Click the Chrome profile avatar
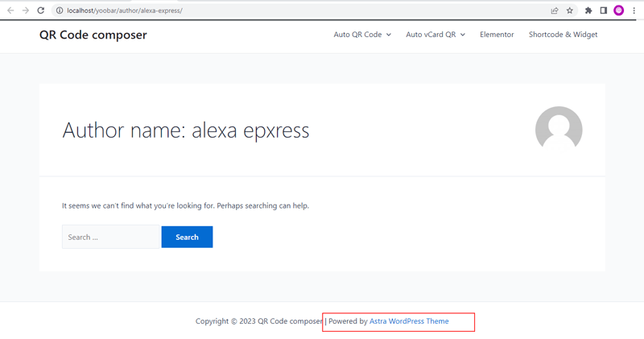Viewport: 644px width, 339px height. click(x=619, y=10)
